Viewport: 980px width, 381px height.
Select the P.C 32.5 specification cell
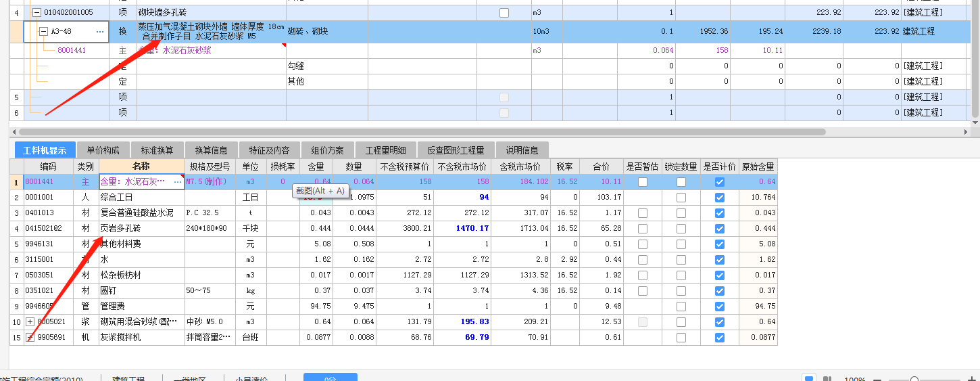(210, 213)
